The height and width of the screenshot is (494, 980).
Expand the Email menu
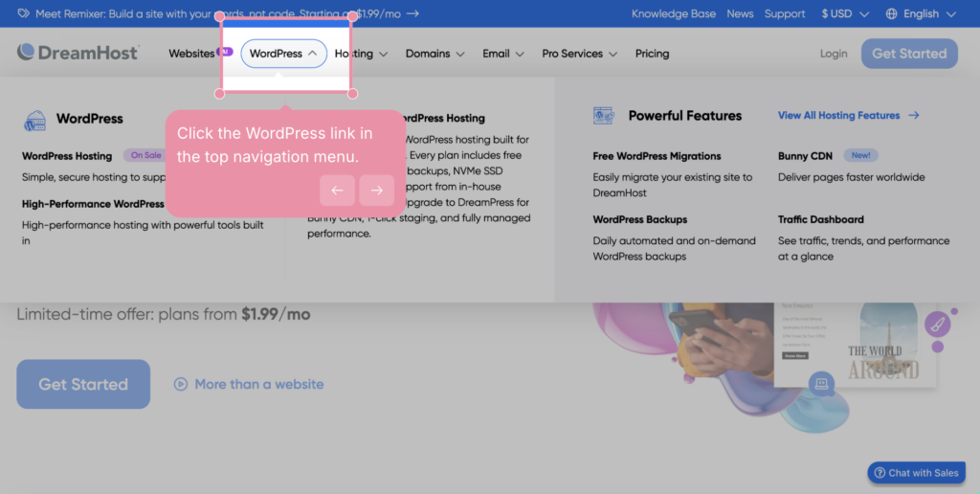tap(503, 54)
